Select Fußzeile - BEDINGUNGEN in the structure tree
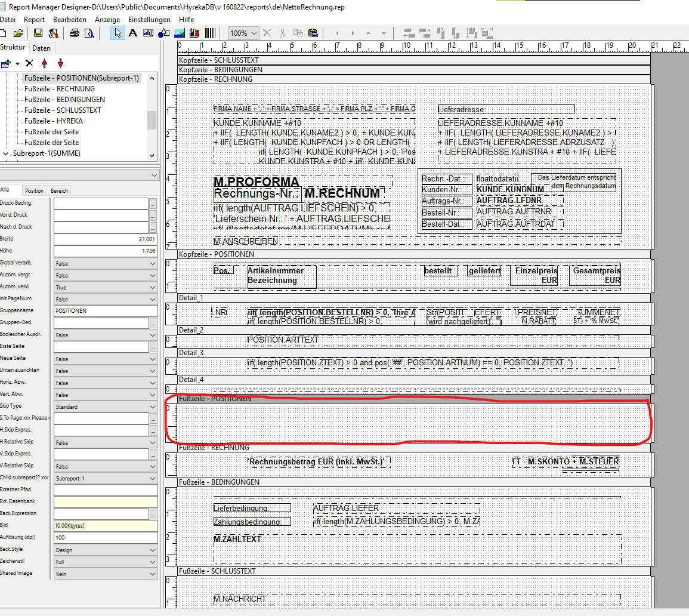The image size is (689, 616). coord(64,99)
